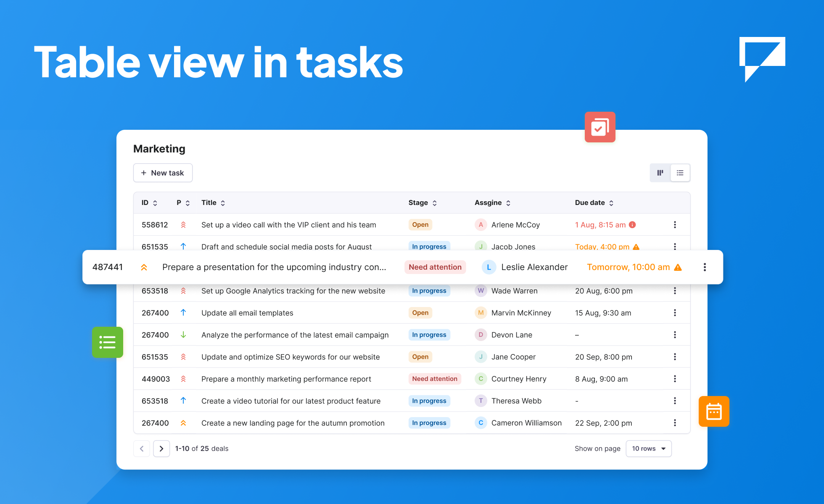Image resolution: width=824 pixels, height=504 pixels.
Task: Click warning icon next to Today, 4:00 pm
Action: coord(636,247)
